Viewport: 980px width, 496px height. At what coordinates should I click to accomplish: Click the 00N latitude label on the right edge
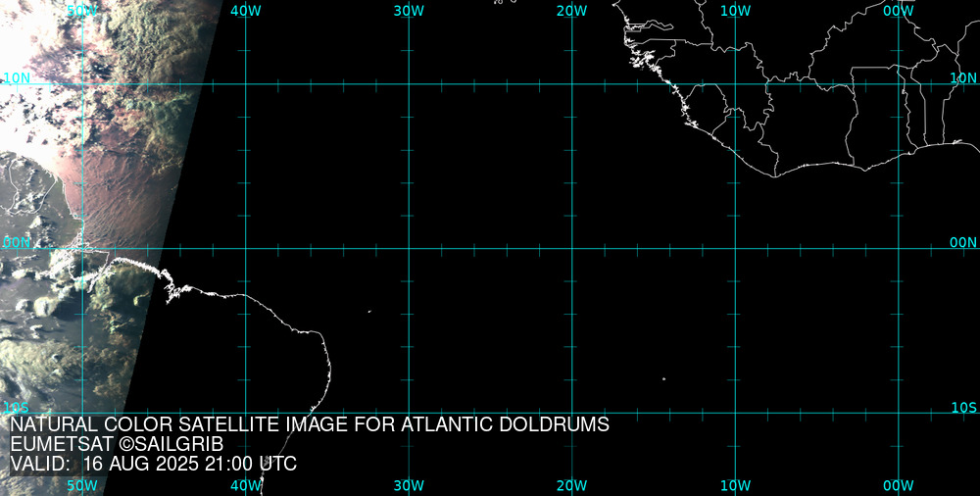click(963, 243)
